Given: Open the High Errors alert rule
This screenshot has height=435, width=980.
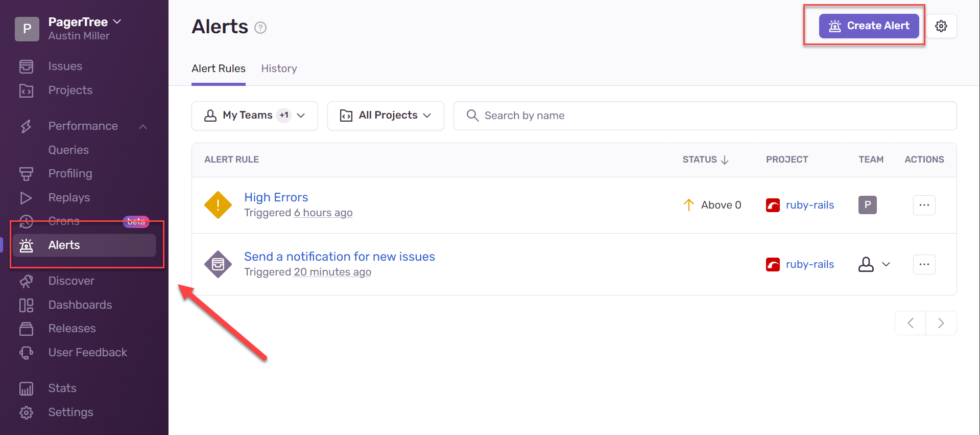Looking at the screenshot, I should pos(276,197).
